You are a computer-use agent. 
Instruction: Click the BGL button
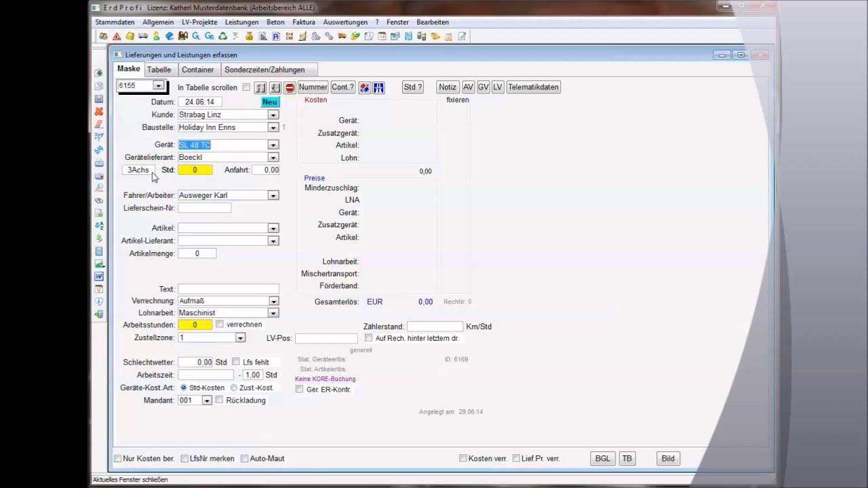603,458
